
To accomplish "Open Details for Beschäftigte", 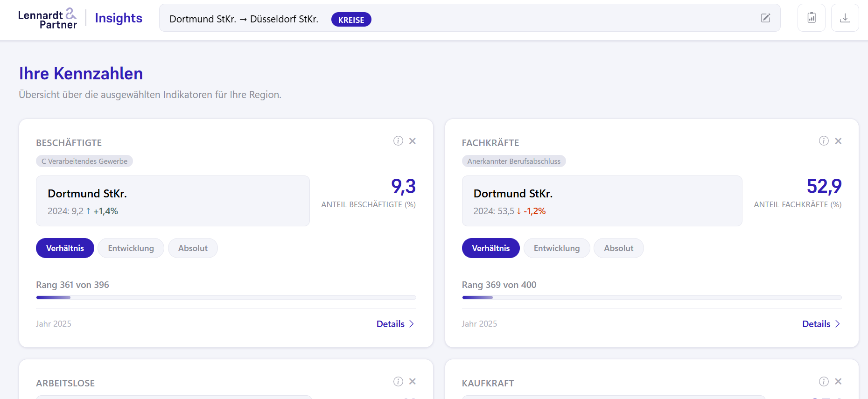I will coord(395,324).
